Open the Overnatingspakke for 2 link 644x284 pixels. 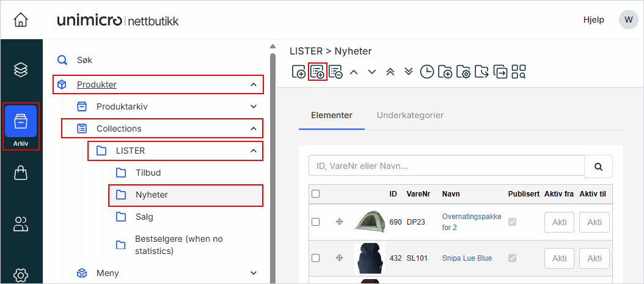(472, 222)
